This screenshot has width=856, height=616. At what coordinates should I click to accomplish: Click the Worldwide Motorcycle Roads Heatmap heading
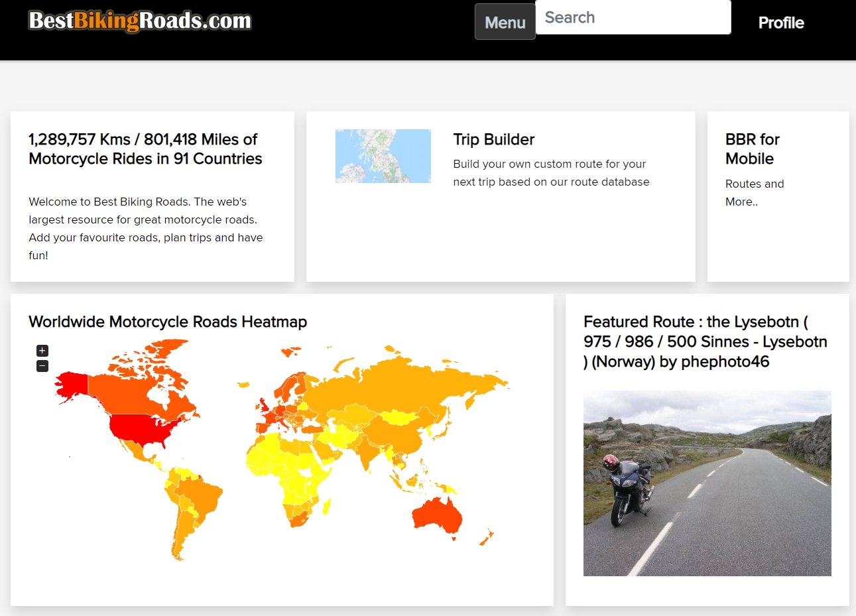pyautogui.click(x=168, y=322)
